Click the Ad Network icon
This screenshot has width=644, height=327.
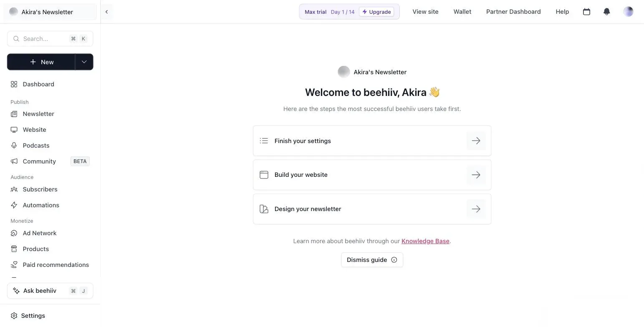14,233
